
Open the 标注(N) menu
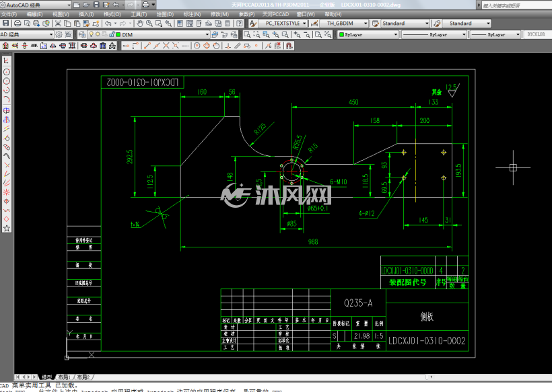click(x=193, y=14)
